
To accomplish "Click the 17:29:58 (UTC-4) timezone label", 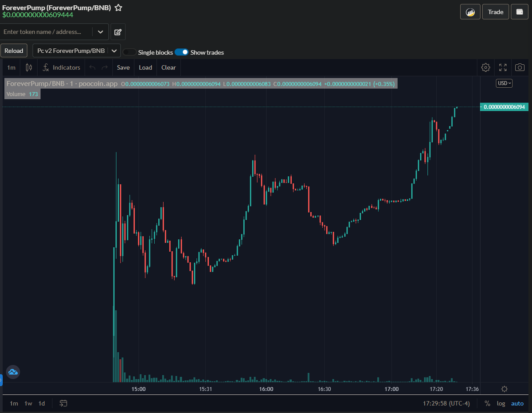I will click(x=446, y=403).
